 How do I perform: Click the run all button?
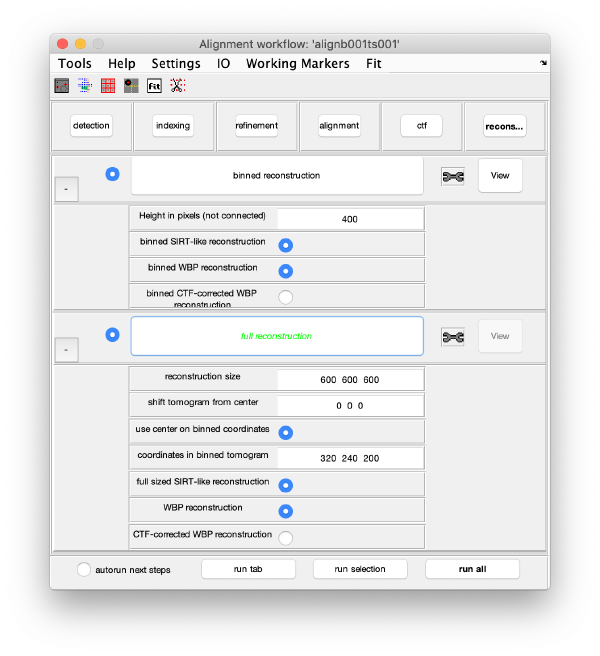tap(472, 569)
